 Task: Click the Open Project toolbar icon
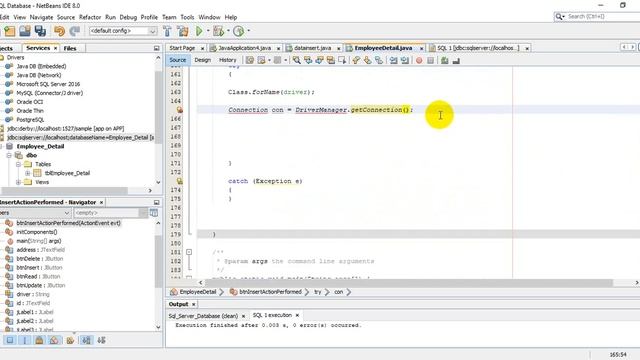24,31
